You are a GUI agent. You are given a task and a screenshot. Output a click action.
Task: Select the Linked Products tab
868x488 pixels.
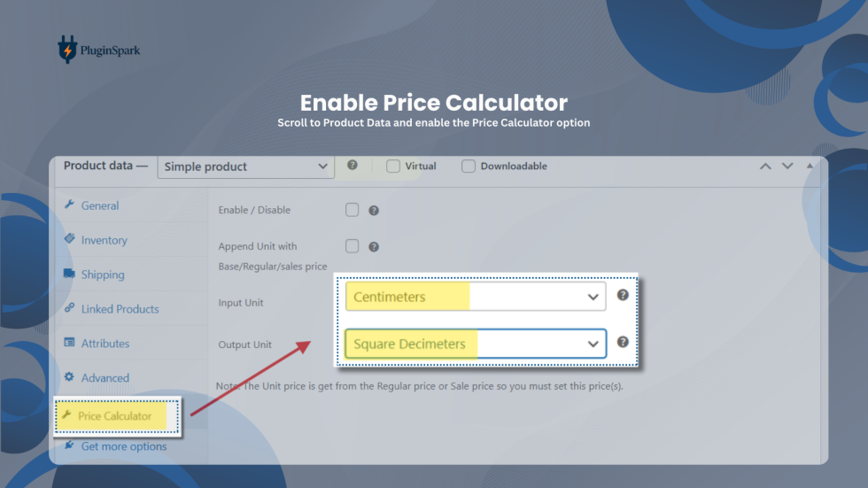[120, 309]
